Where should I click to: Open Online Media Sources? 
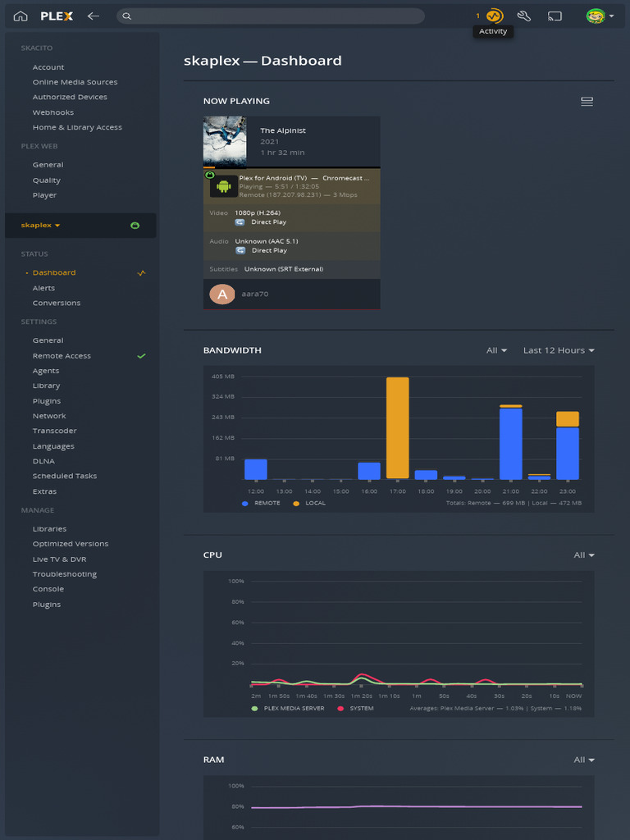75,82
